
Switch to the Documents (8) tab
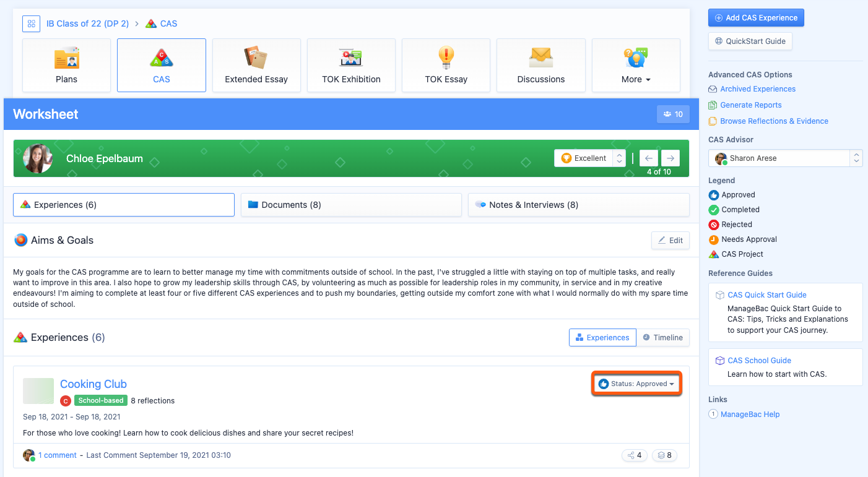(x=351, y=205)
